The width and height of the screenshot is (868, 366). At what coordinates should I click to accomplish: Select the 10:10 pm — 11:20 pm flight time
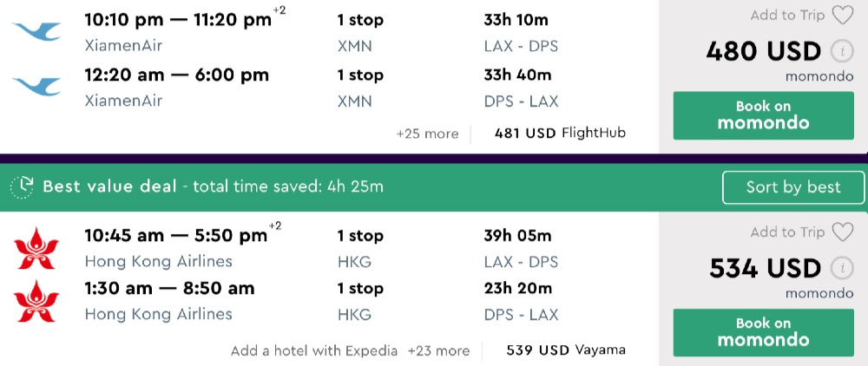[178, 20]
